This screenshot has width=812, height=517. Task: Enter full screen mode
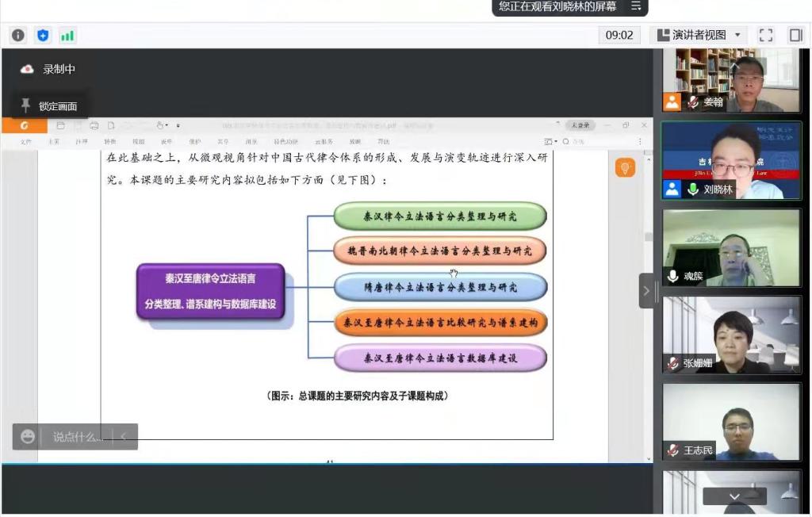coord(765,35)
